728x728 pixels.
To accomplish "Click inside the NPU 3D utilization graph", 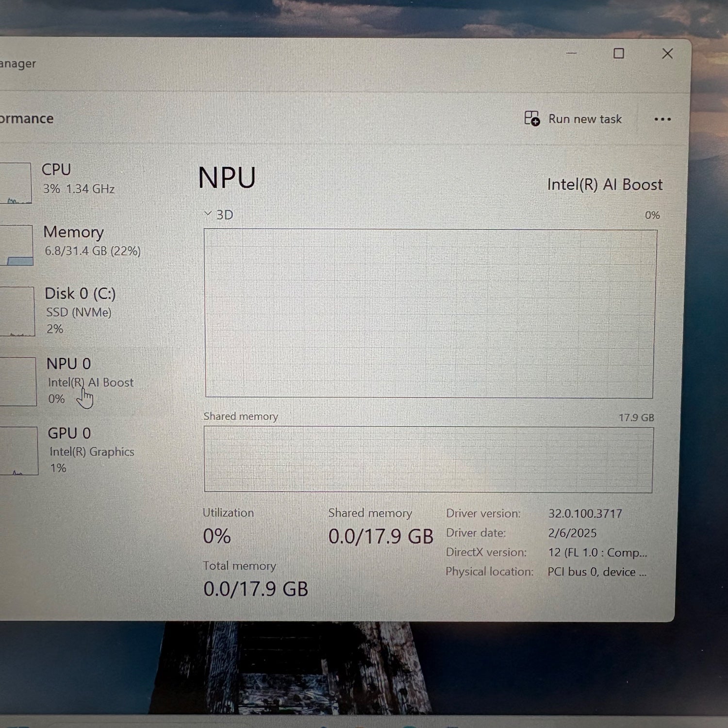I will [429, 314].
